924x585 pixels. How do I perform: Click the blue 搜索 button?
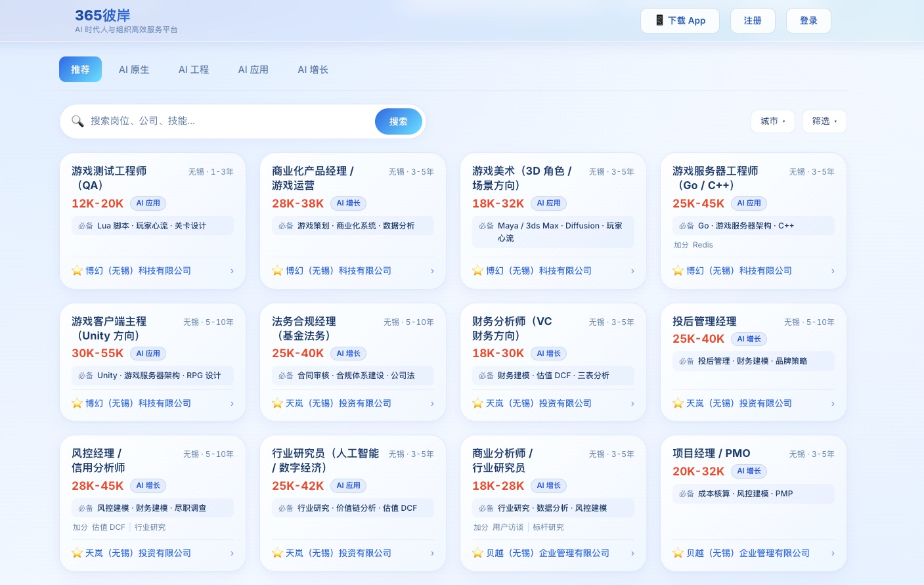[399, 121]
